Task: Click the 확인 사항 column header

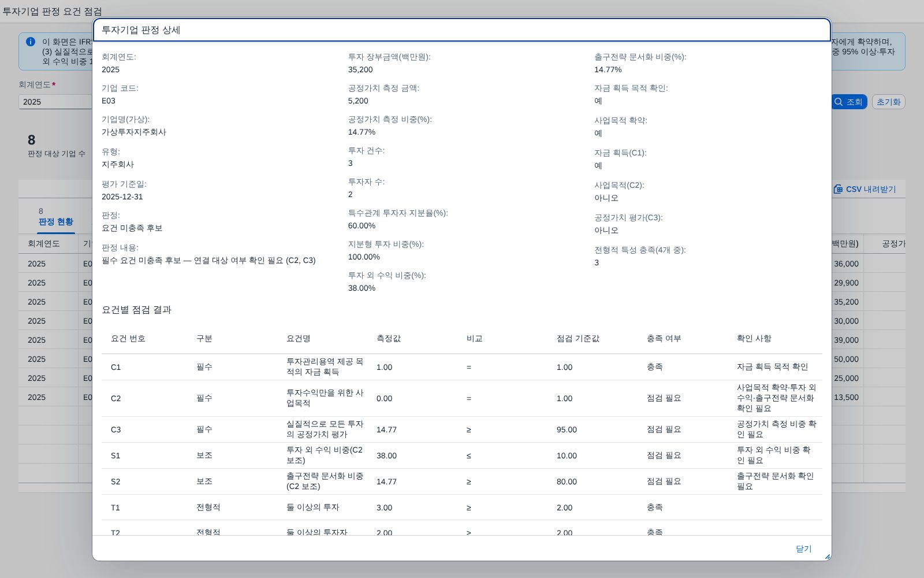Action: click(x=754, y=338)
